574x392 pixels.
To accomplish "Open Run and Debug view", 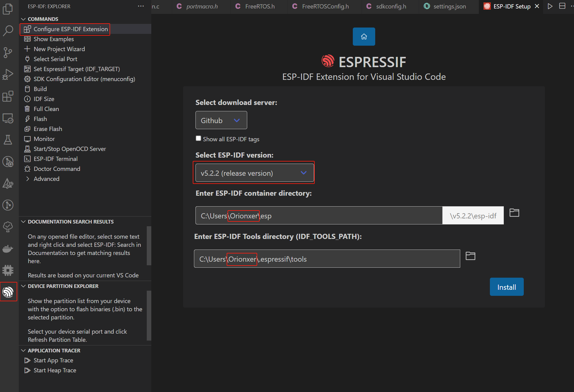I will click(x=8, y=74).
